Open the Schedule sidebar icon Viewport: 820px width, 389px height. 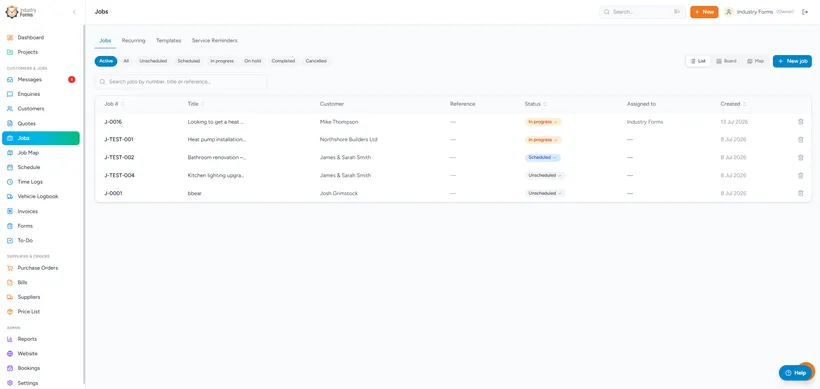click(10, 167)
